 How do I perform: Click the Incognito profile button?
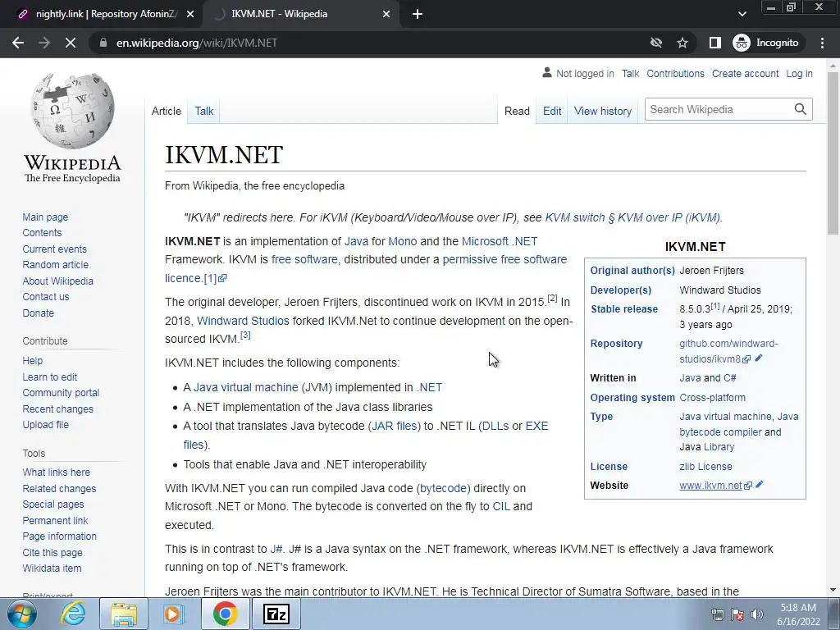click(766, 43)
